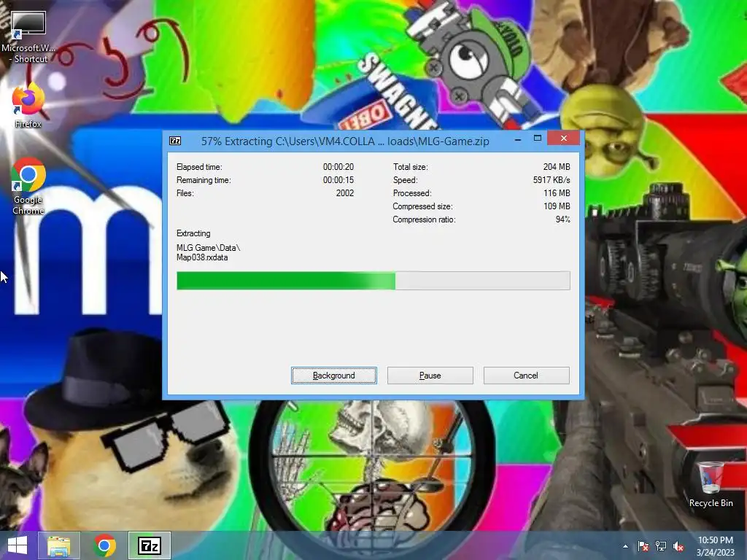Click the processed value 116 MB

[557, 193]
